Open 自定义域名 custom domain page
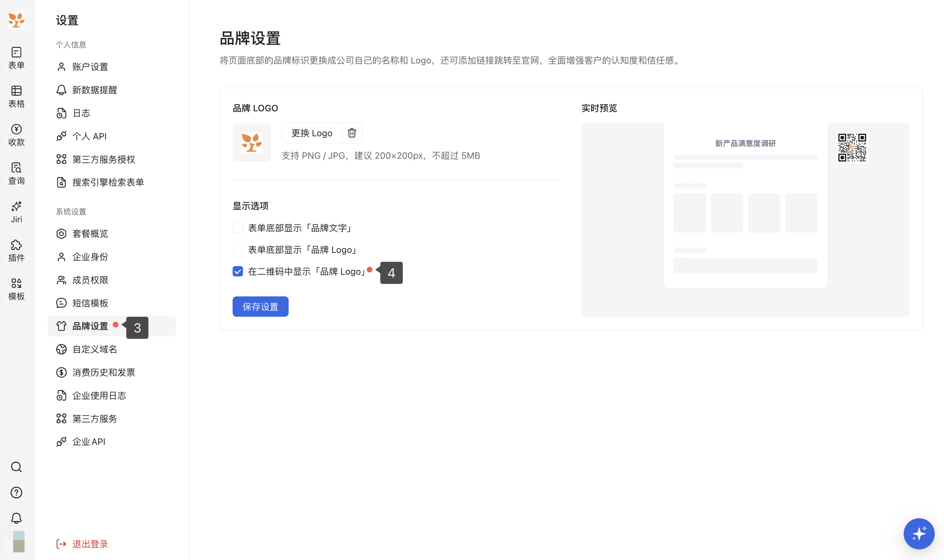The width and height of the screenshot is (944, 560). click(112, 349)
